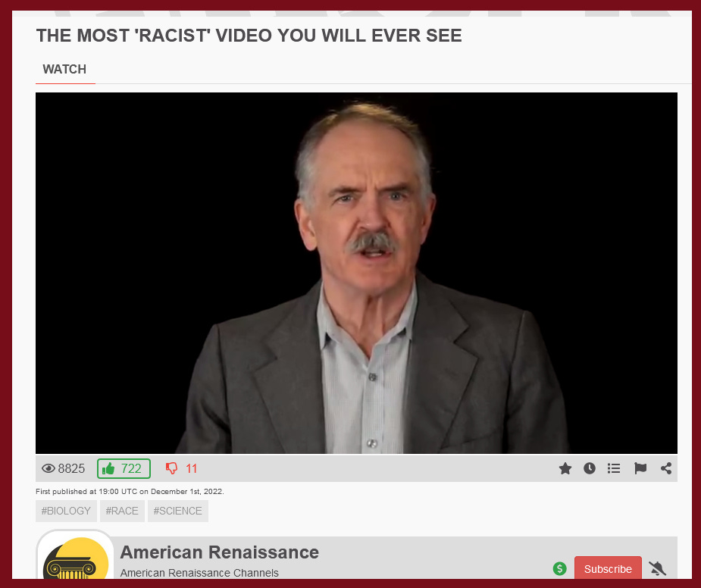Add to watch later via clock icon
The width and height of the screenshot is (701, 588).
coord(590,468)
